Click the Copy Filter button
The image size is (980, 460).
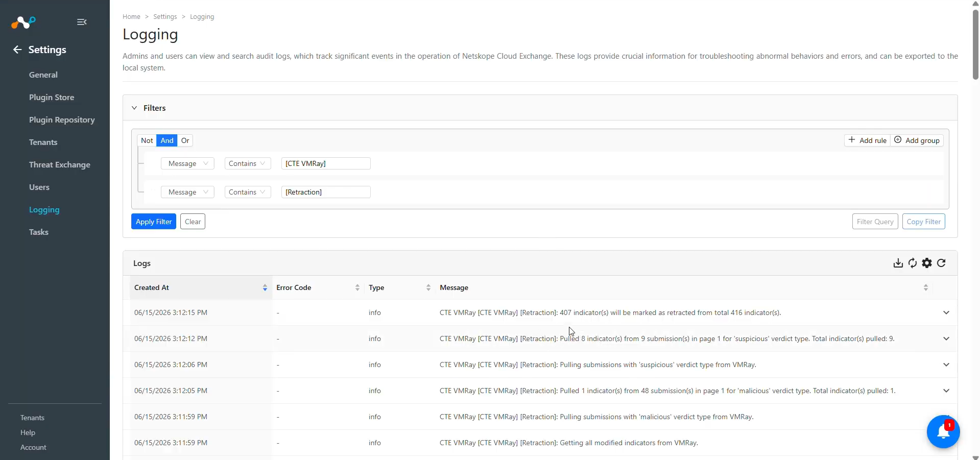923,222
